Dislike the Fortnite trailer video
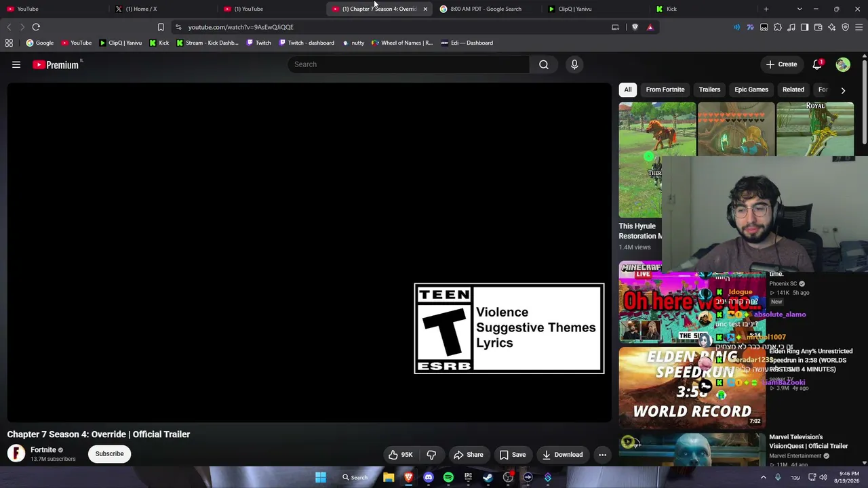This screenshot has width=868, height=488. tap(431, 455)
